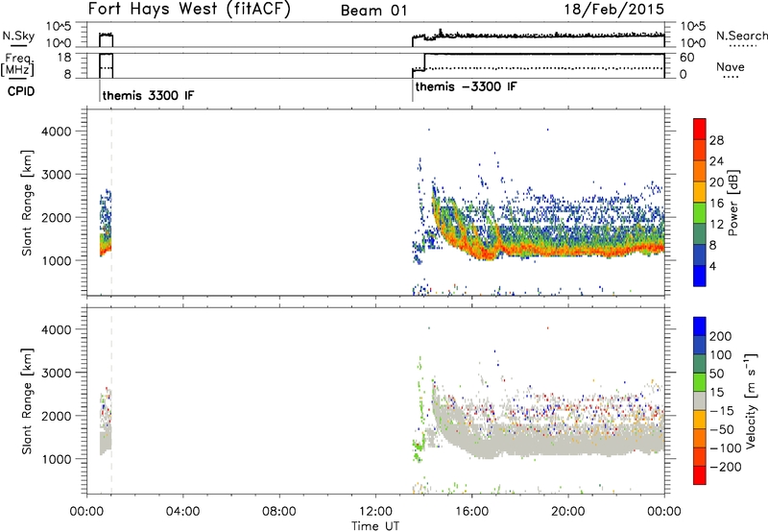This screenshot has width=768, height=532.
Task: Select the 'N.Search' legend label
Action: click(x=741, y=36)
